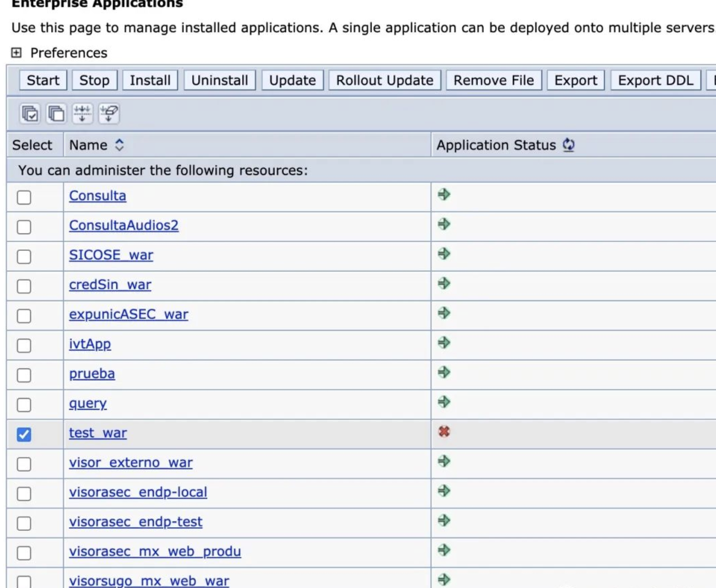716x588 pixels.
Task: Click the Rollout Update button
Action: point(384,80)
